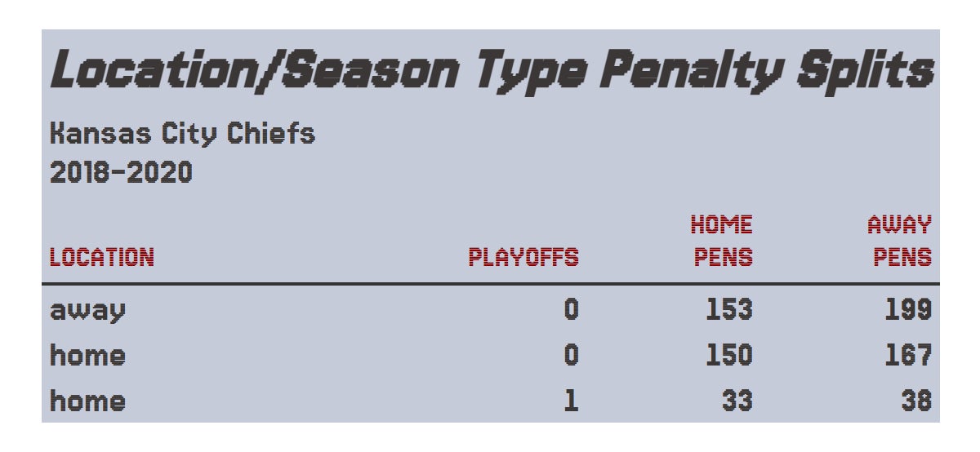This screenshot has width=980, height=452.
Task: Click the playoffs value 0 in home row
Action: pos(571,355)
